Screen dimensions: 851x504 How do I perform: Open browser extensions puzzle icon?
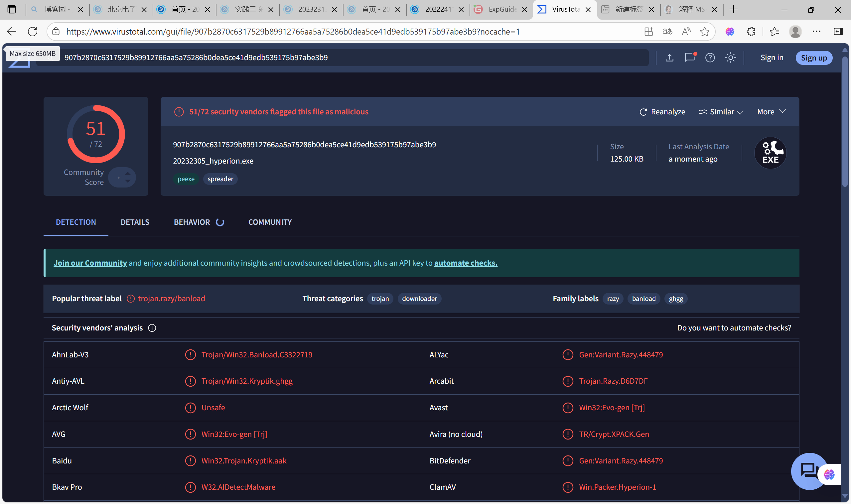[x=751, y=32]
